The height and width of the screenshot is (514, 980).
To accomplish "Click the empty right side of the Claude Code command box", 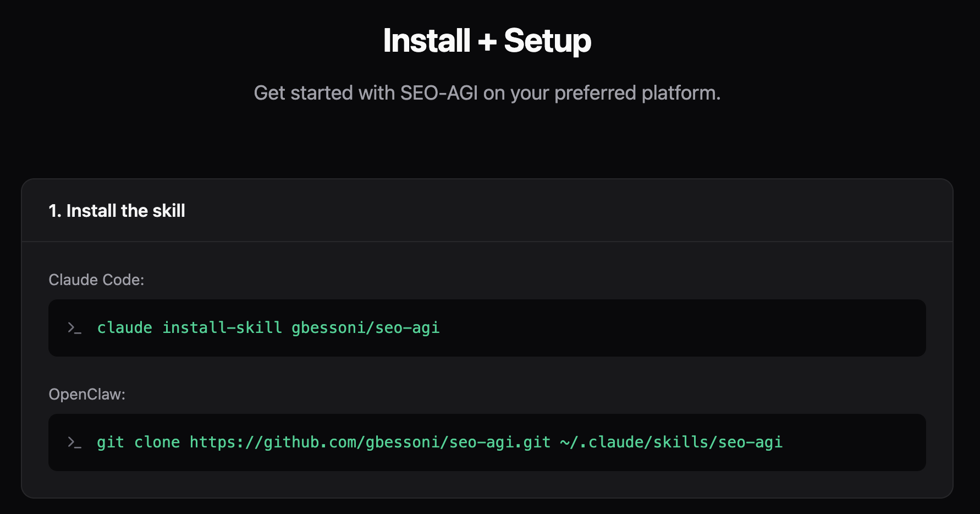I will click(715, 328).
